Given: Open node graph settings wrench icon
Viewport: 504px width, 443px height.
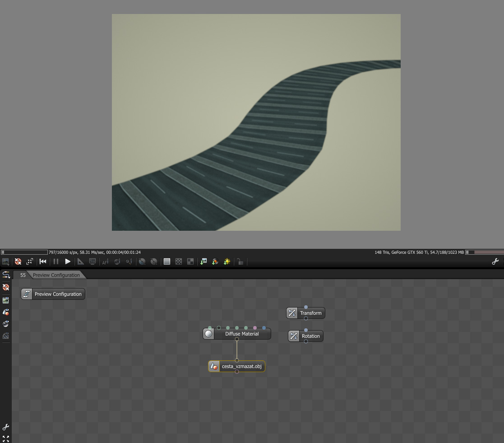Looking at the screenshot, I should [x=6, y=427].
